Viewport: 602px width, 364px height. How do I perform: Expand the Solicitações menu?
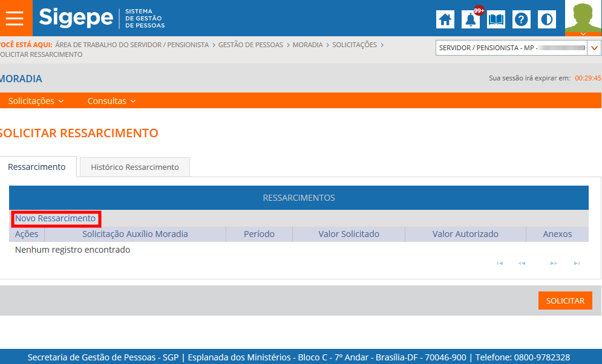(36, 101)
